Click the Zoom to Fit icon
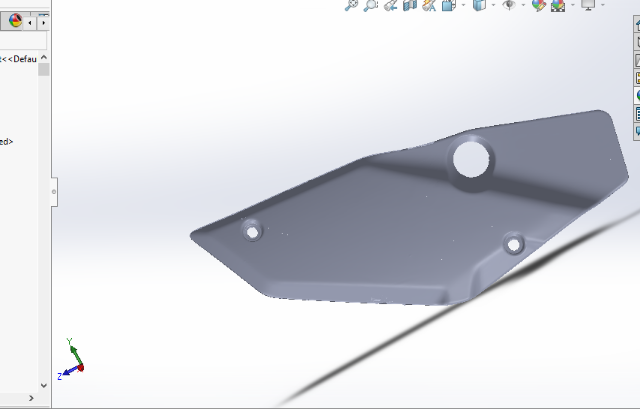 click(351, 5)
